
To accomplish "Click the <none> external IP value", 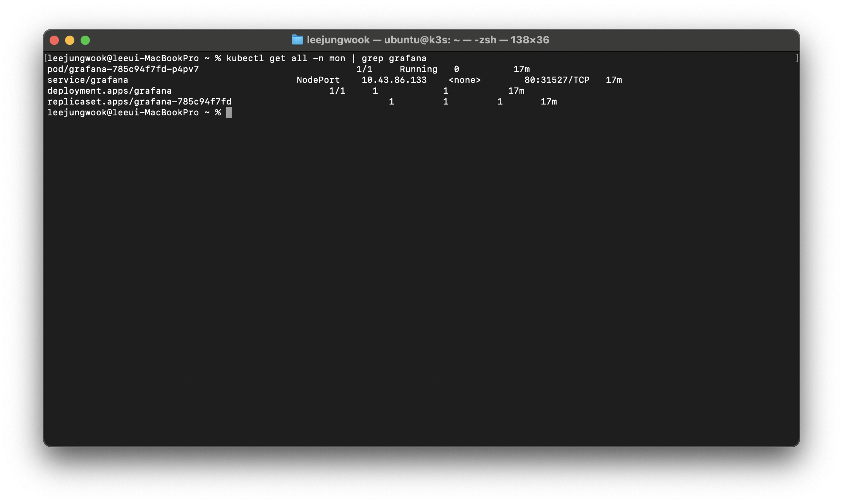I will pos(465,80).
